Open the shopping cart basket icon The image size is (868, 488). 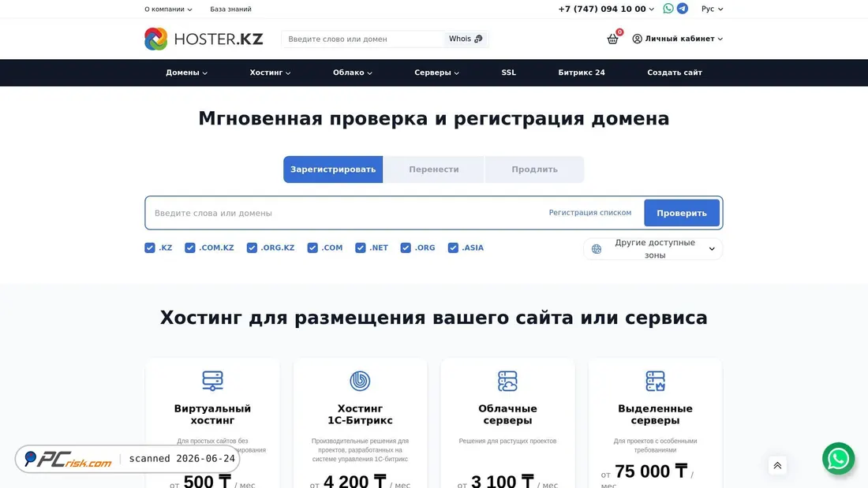pos(612,39)
